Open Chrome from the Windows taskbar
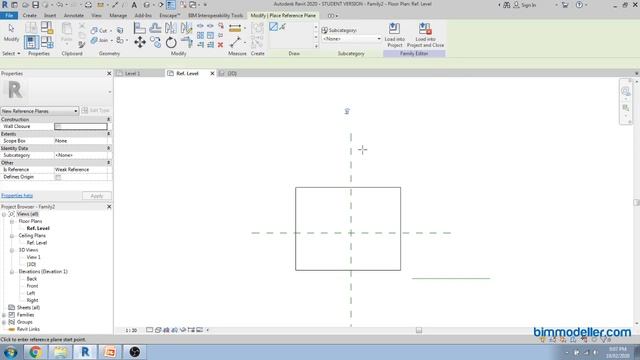 [36, 352]
